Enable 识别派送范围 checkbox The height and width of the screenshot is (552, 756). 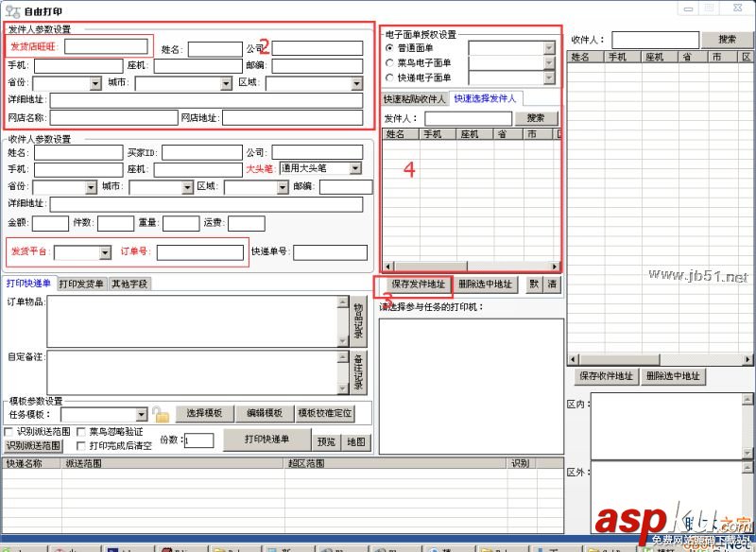tap(9, 431)
